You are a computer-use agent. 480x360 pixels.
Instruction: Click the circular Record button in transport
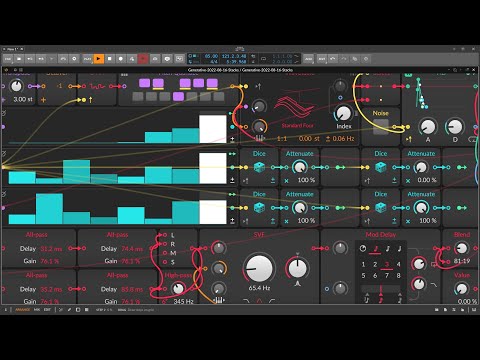coord(121,59)
